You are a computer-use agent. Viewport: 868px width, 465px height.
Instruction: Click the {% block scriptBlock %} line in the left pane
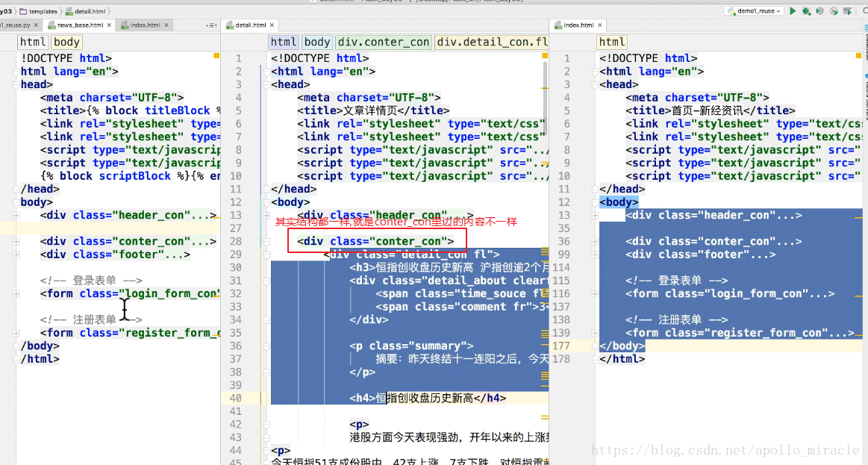130,176
